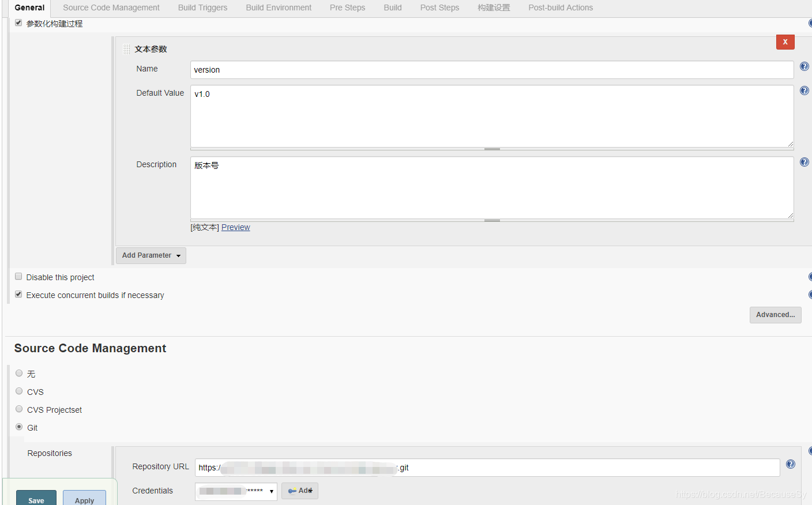Click the Repository URL input field
Image resolution: width=812 pixels, height=505 pixels.
[x=487, y=468]
